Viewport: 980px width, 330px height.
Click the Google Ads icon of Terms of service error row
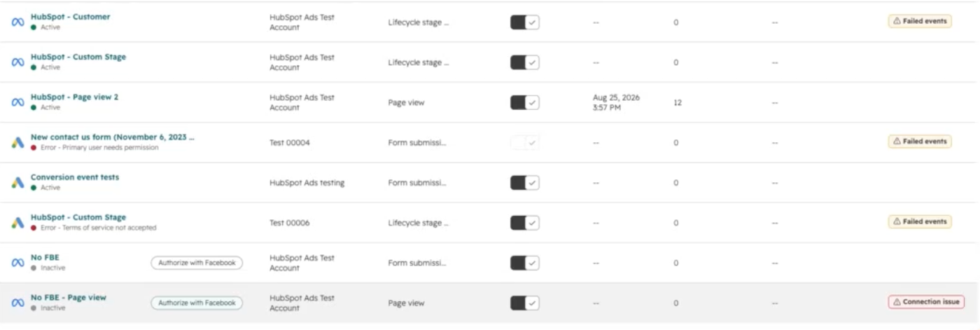tap(18, 222)
